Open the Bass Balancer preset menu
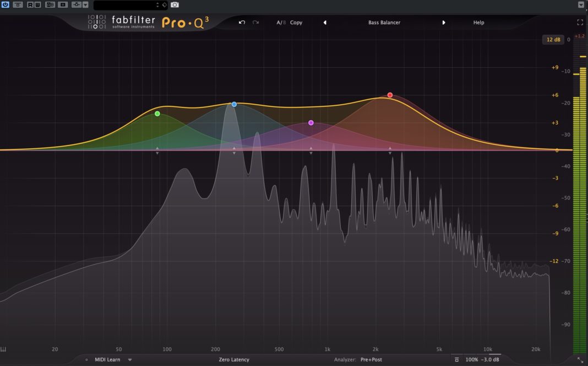This screenshot has width=588, height=366. 384,23
